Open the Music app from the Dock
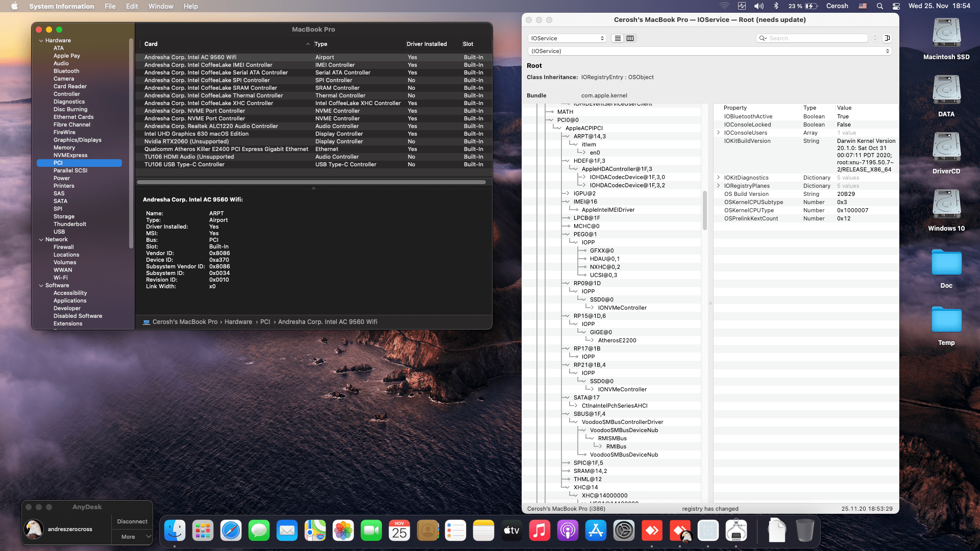This screenshot has width=980, height=551. pos(540,531)
